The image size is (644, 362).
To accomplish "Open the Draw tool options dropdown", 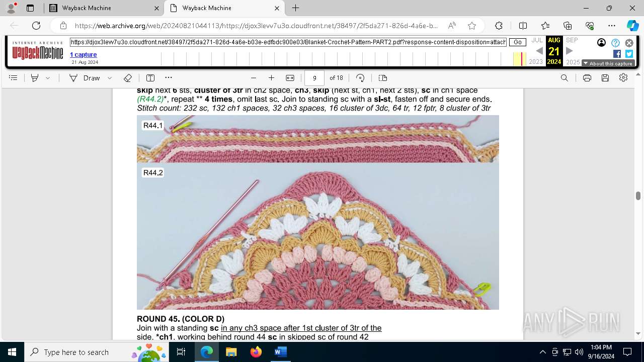I will tap(110, 78).
